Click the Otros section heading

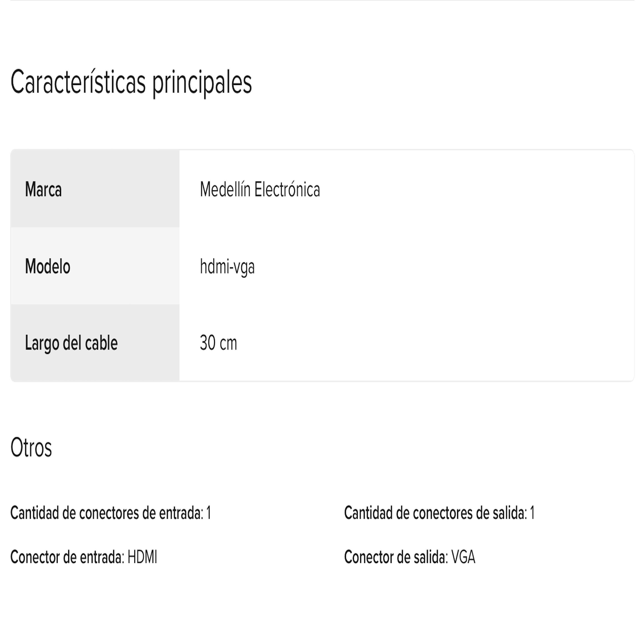tap(31, 447)
